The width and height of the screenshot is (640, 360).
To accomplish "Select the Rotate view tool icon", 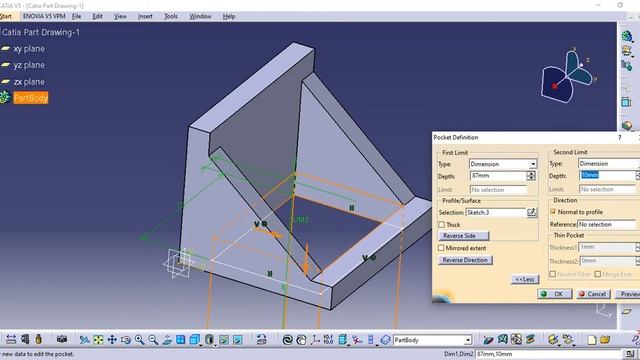I will click(x=126, y=340).
